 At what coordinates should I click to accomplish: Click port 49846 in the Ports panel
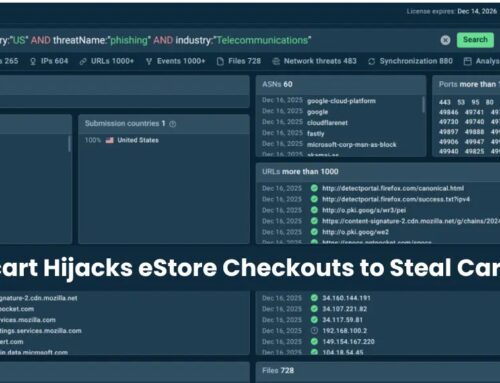pyautogui.click(x=449, y=112)
